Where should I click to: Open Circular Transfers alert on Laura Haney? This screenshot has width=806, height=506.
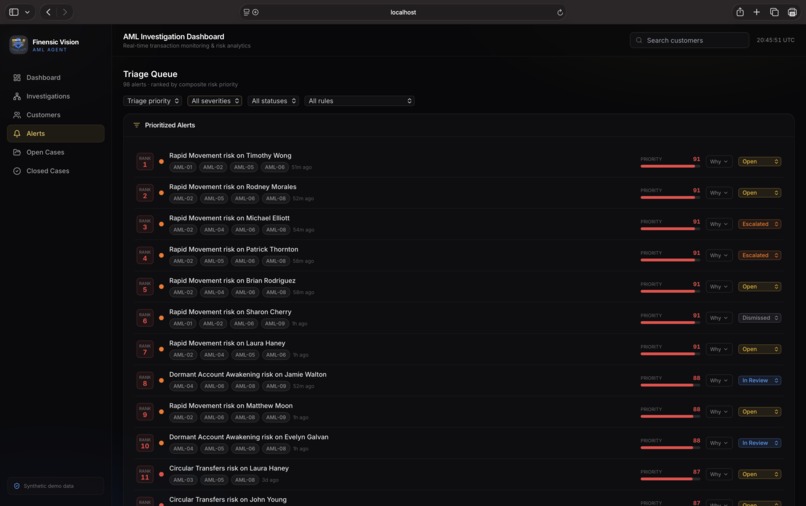[229, 468]
